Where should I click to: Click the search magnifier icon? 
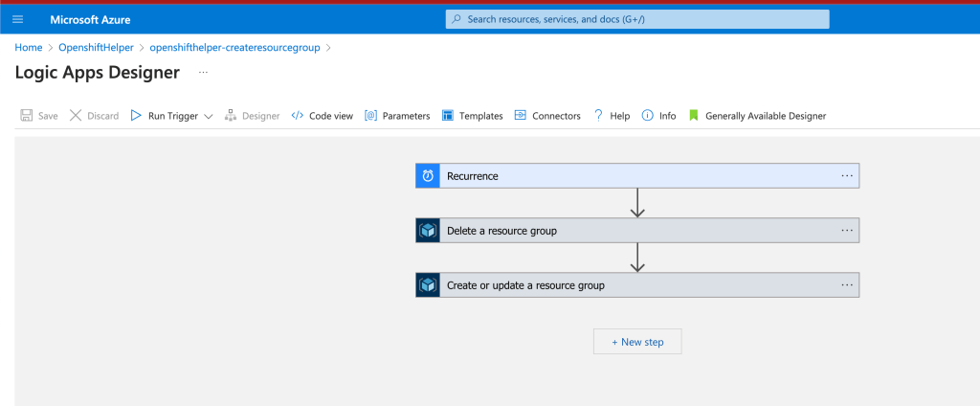pyautogui.click(x=457, y=19)
